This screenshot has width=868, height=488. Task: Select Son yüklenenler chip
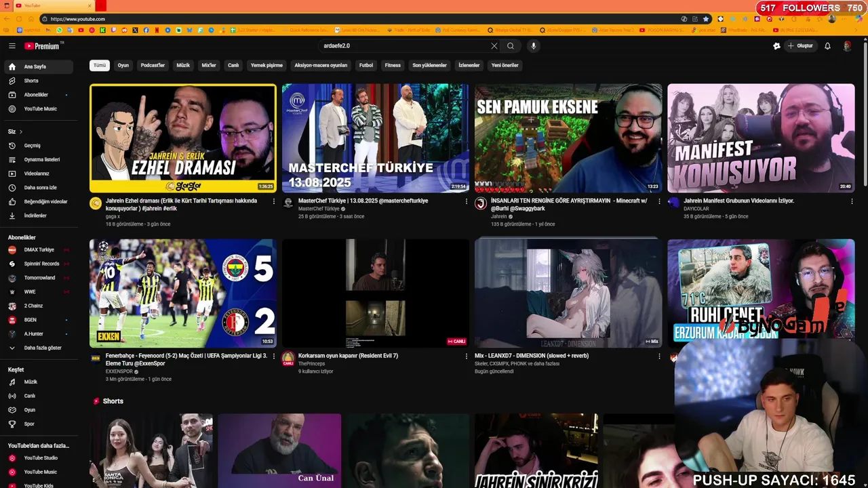pos(429,66)
